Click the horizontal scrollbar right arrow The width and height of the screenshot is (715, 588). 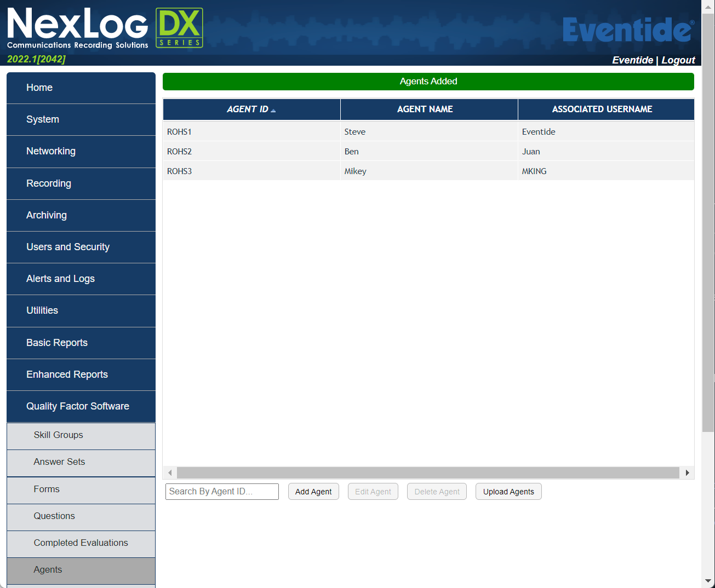point(687,472)
